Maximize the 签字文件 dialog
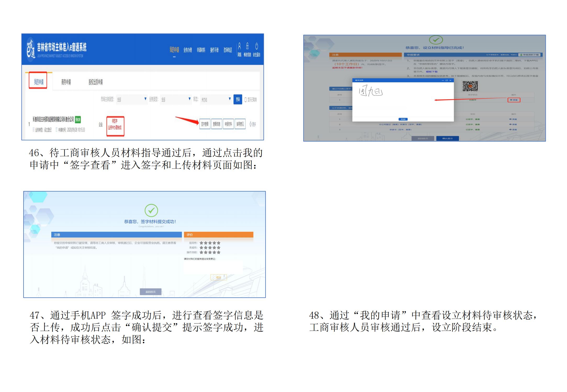The height and width of the screenshot is (392, 567). pos(447,80)
